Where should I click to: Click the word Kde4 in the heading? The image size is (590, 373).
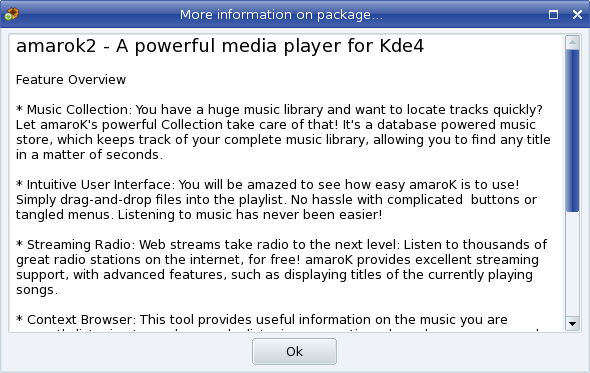(x=402, y=46)
